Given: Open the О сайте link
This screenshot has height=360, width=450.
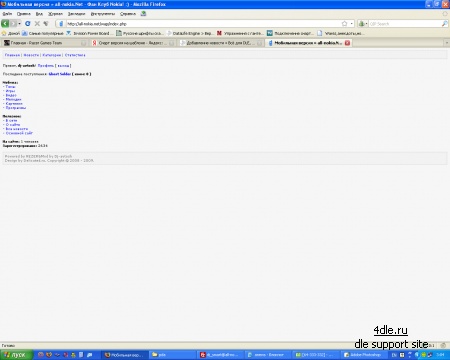Looking at the screenshot, I should click(13, 125).
